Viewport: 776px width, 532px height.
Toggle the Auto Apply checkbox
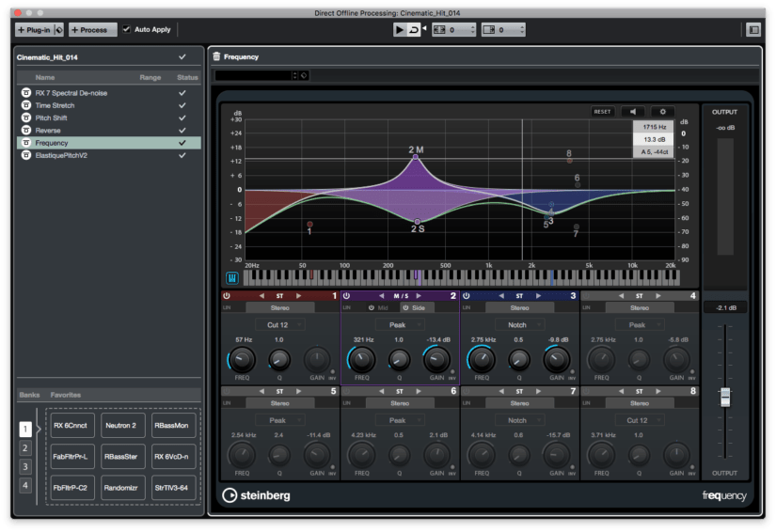point(126,29)
